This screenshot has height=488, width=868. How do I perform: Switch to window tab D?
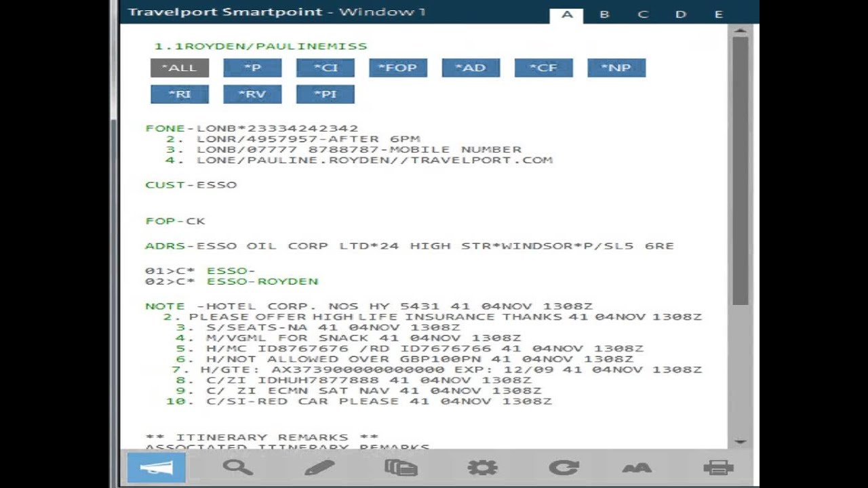(x=681, y=15)
